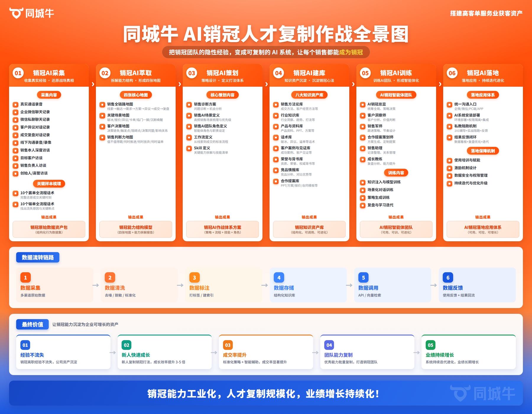
Task: Click the 05 badge above 业绩持续增长
Action: click(x=431, y=345)
